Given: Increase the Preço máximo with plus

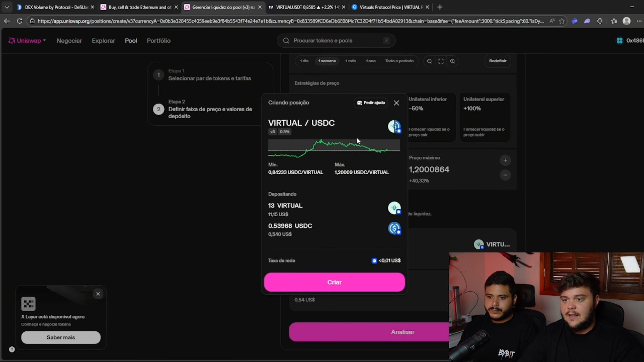Looking at the screenshot, I should click(x=505, y=160).
